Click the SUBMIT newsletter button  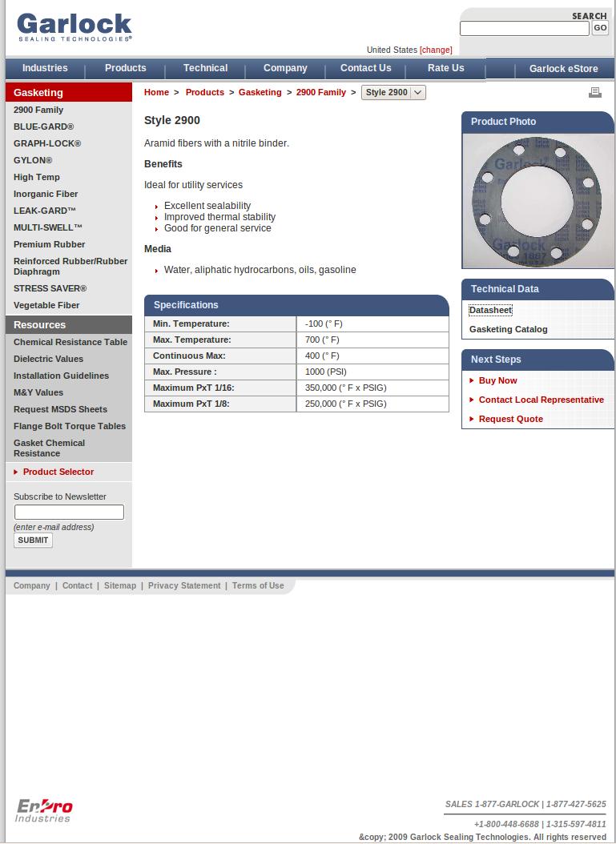[33, 541]
